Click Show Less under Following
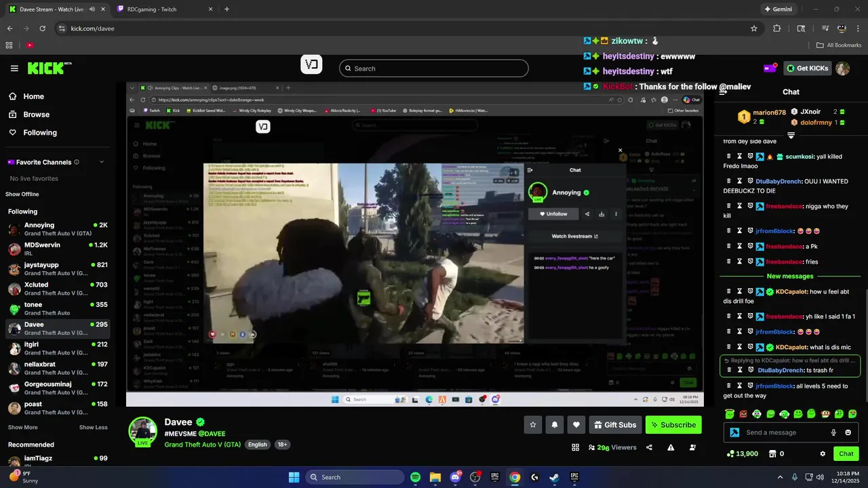The image size is (868, 488). click(x=93, y=428)
